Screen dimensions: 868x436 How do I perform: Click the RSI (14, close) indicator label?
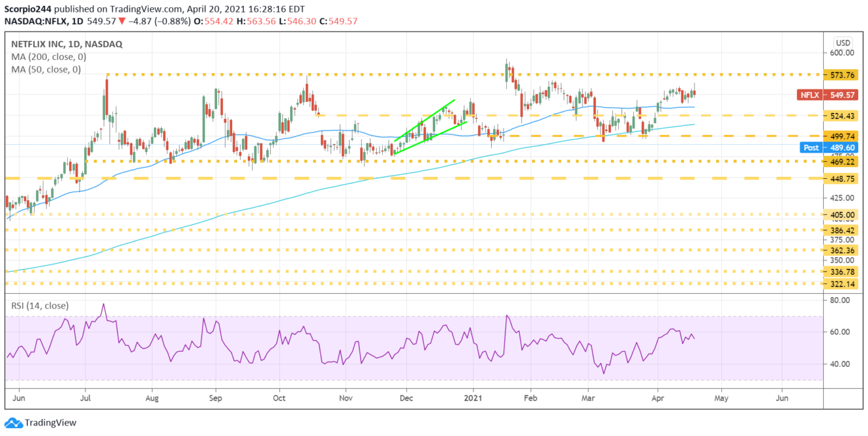[x=40, y=306]
